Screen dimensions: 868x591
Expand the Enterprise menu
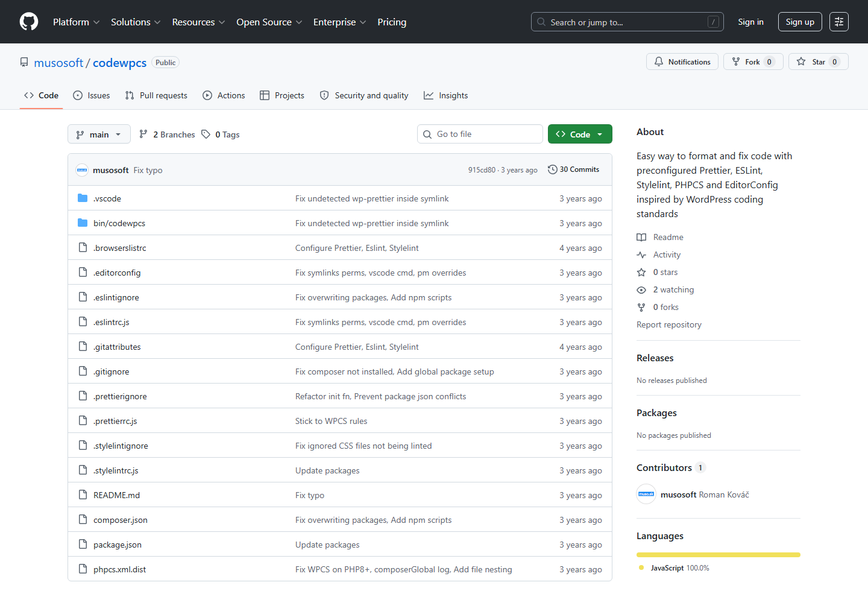(x=339, y=22)
